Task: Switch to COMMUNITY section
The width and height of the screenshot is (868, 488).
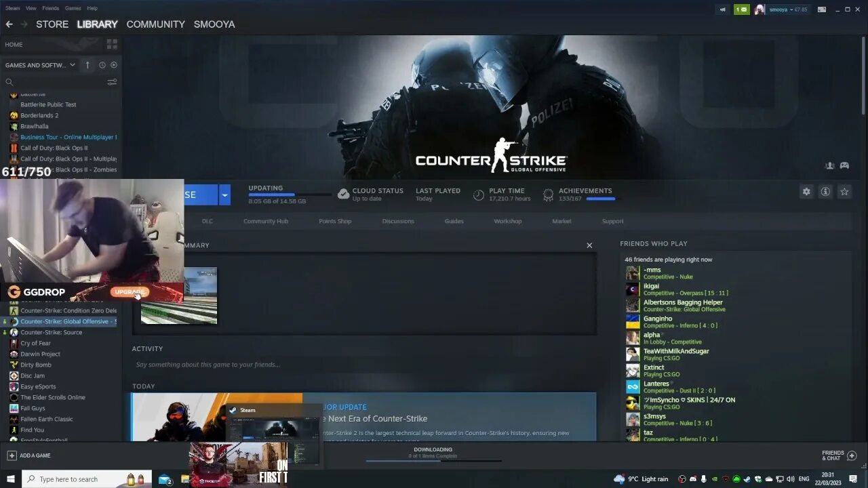Action: click(155, 24)
